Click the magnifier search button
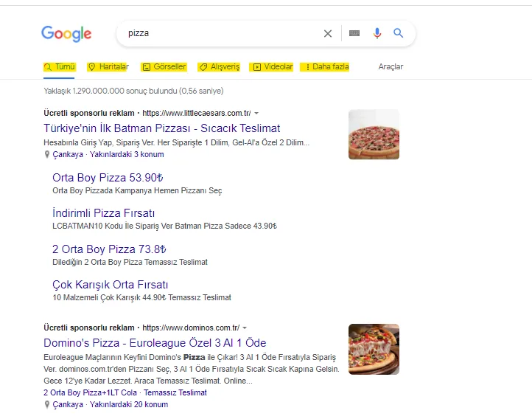The width and height of the screenshot is (532, 419). [399, 33]
